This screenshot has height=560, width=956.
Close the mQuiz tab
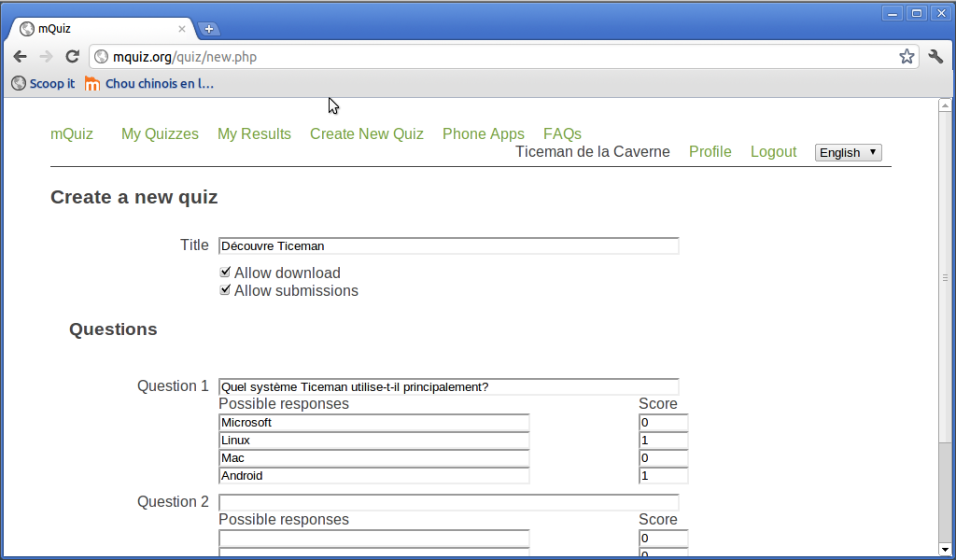click(182, 29)
